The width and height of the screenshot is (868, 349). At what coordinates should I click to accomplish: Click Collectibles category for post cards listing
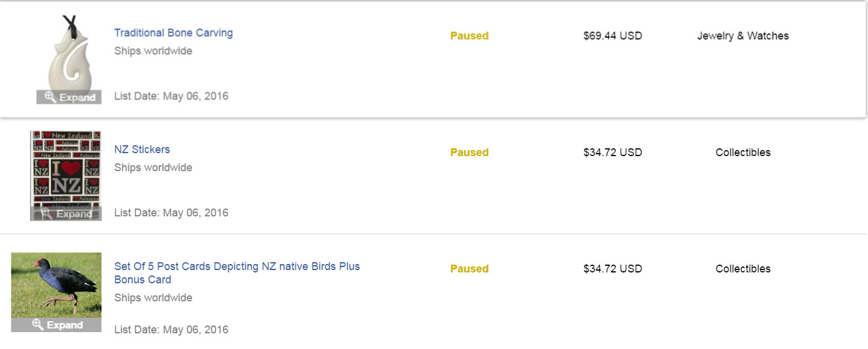[x=743, y=269]
